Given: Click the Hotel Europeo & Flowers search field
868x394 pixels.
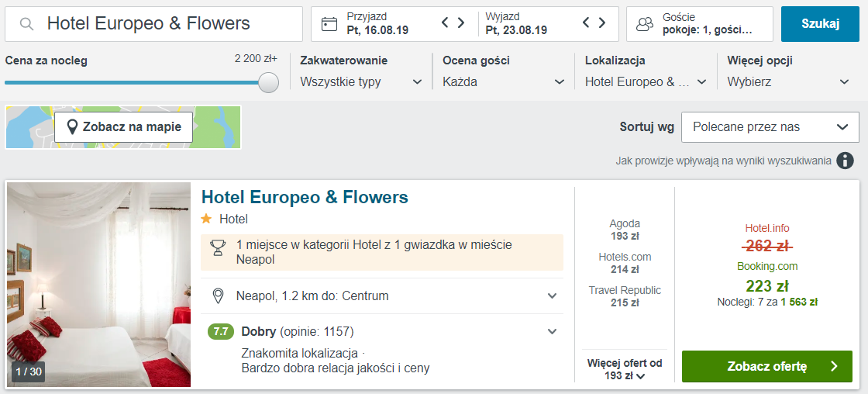Looking at the screenshot, I should [154, 24].
